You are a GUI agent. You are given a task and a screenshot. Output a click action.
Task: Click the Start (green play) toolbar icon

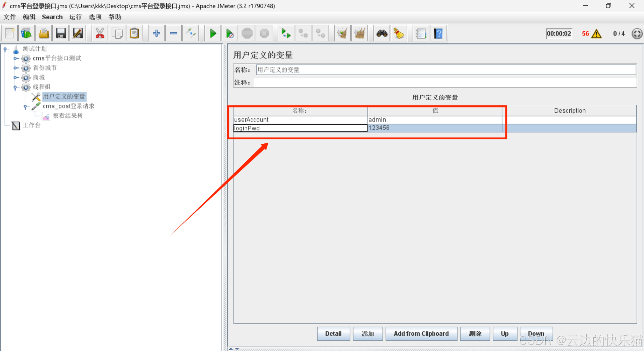click(x=213, y=33)
